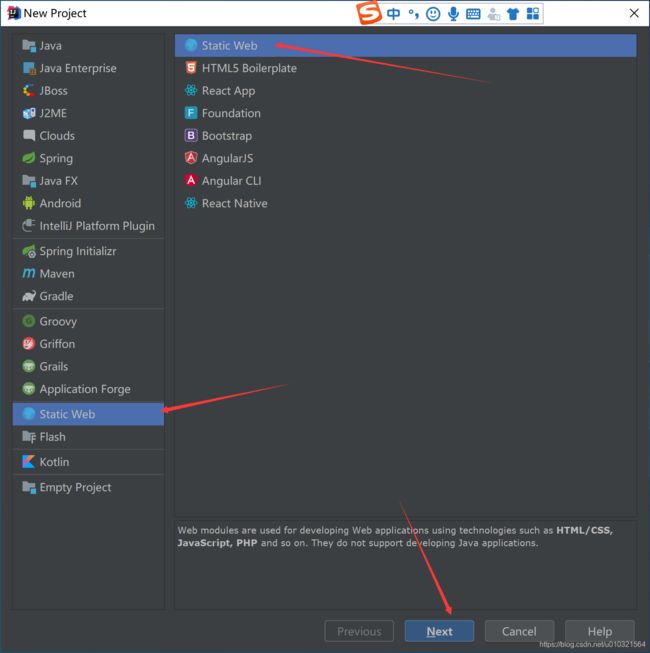Close the New Project dialog
650x653 pixels.
[634, 13]
